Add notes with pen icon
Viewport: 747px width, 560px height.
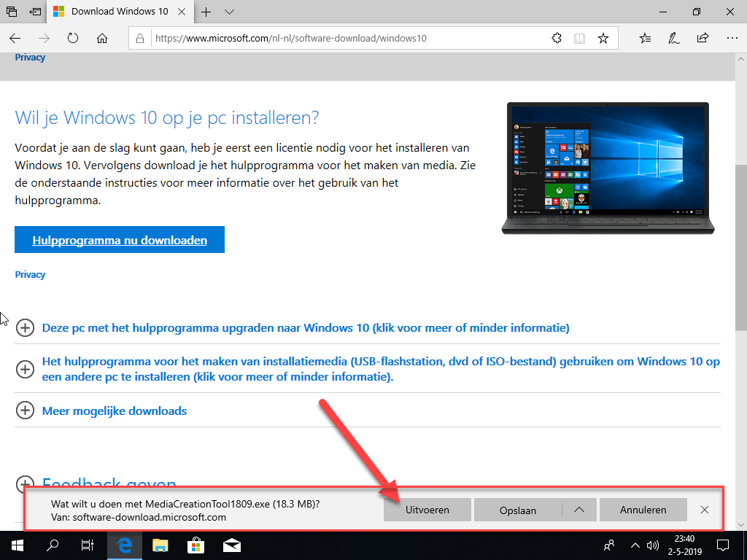pyautogui.click(x=673, y=38)
